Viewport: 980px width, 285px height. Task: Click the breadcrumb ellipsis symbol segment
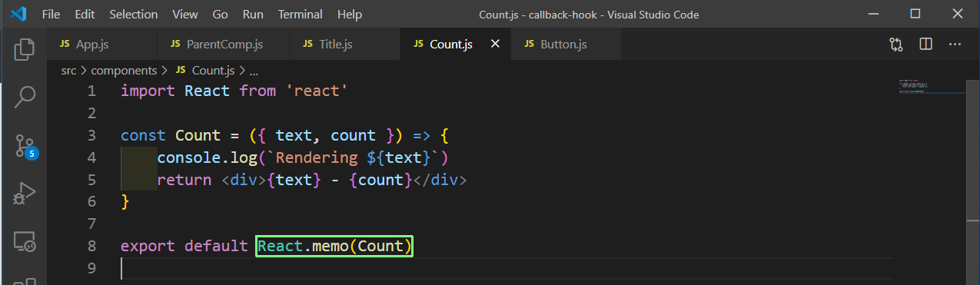pos(254,70)
